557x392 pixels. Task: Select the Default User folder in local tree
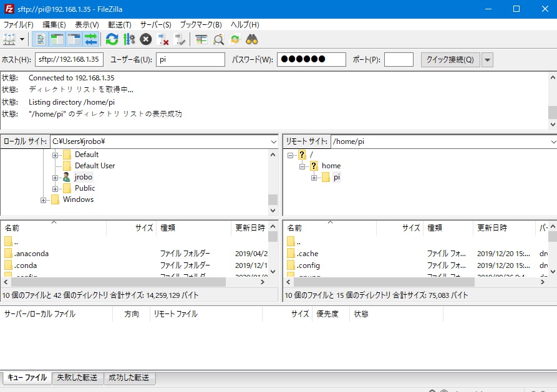(x=95, y=166)
